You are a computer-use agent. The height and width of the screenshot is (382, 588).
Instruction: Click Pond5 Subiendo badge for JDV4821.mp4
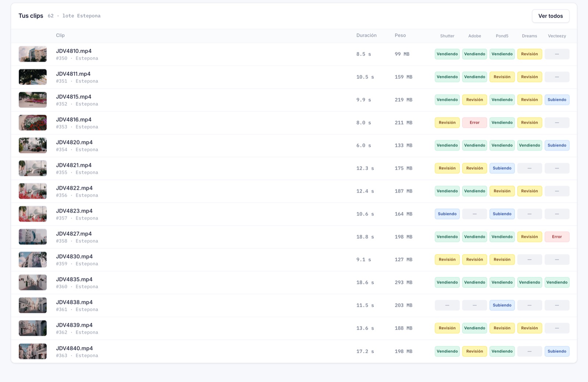(x=502, y=168)
